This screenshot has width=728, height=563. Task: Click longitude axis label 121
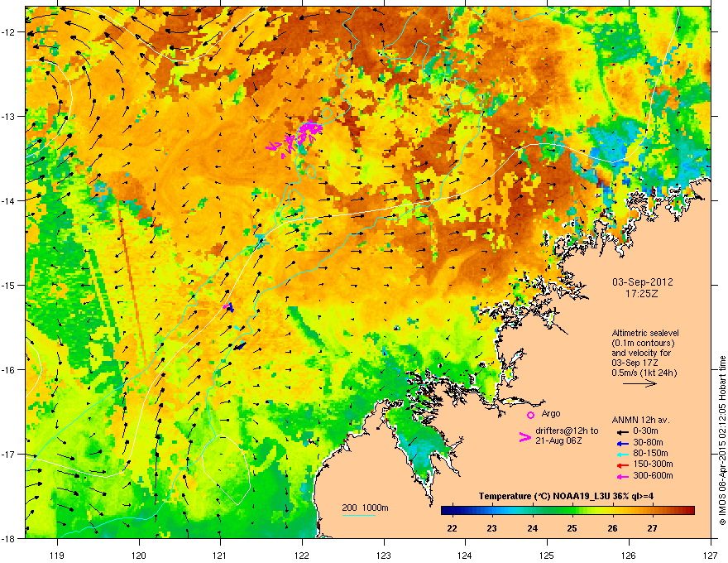(x=220, y=555)
